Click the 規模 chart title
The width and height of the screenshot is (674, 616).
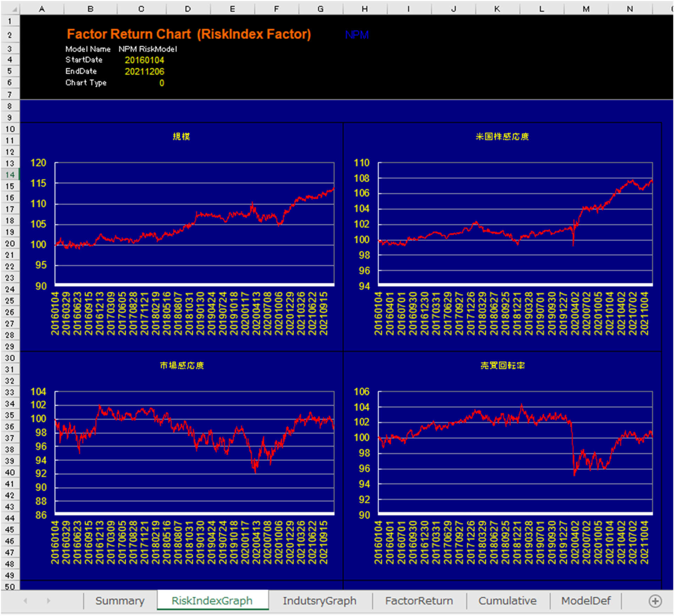[x=181, y=136]
